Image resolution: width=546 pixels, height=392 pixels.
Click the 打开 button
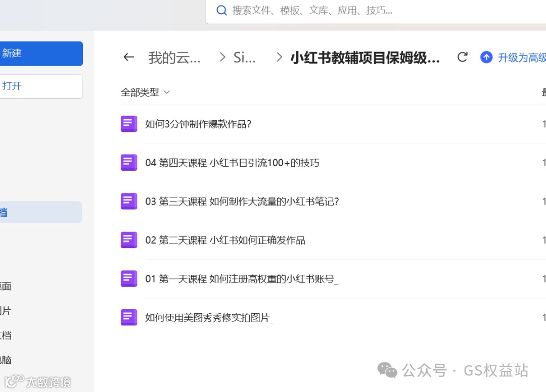41,86
